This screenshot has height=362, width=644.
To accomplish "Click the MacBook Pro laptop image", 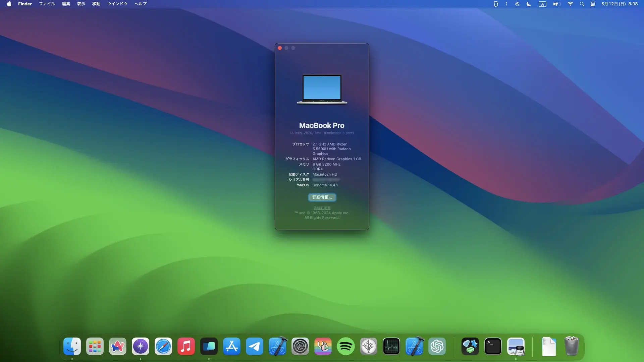I will point(322,89).
